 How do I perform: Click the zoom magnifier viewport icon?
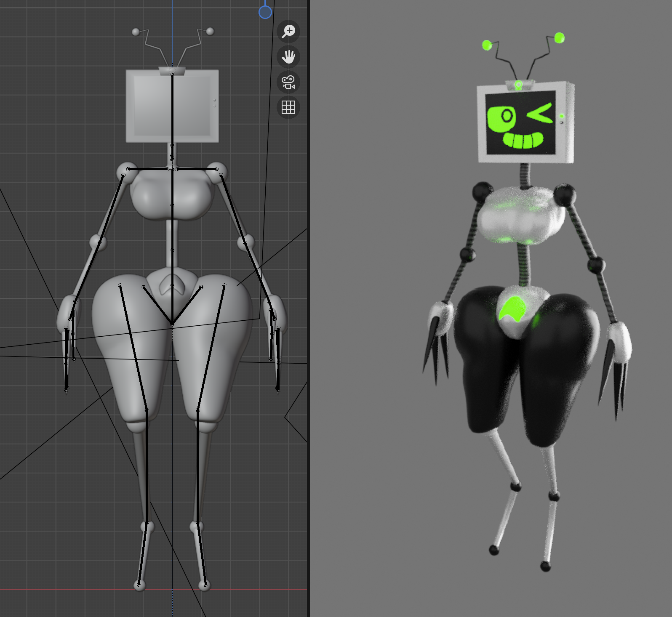click(x=288, y=32)
